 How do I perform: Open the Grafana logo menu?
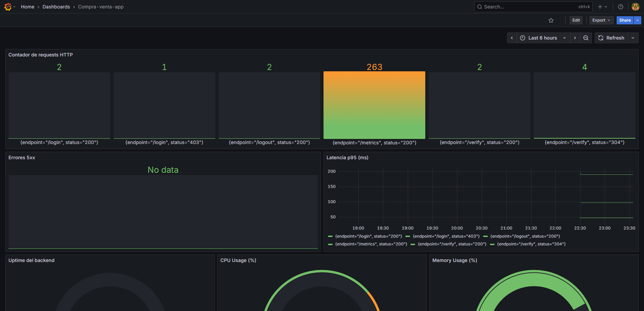pyautogui.click(x=8, y=7)
